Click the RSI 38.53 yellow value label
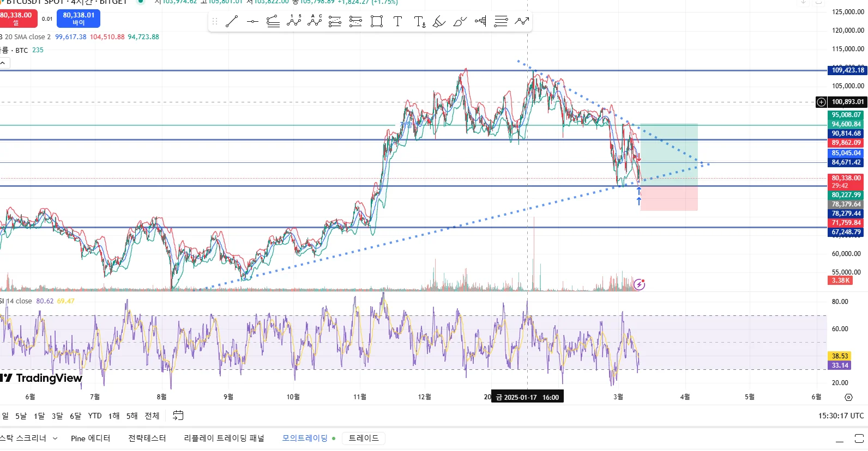868x451 pixels. [x=840, y=356]
